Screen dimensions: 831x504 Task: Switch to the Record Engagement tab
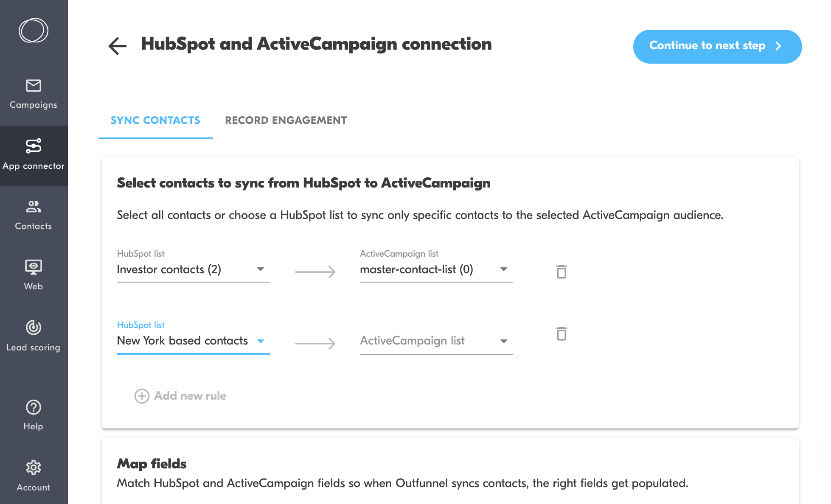(286, 120)
